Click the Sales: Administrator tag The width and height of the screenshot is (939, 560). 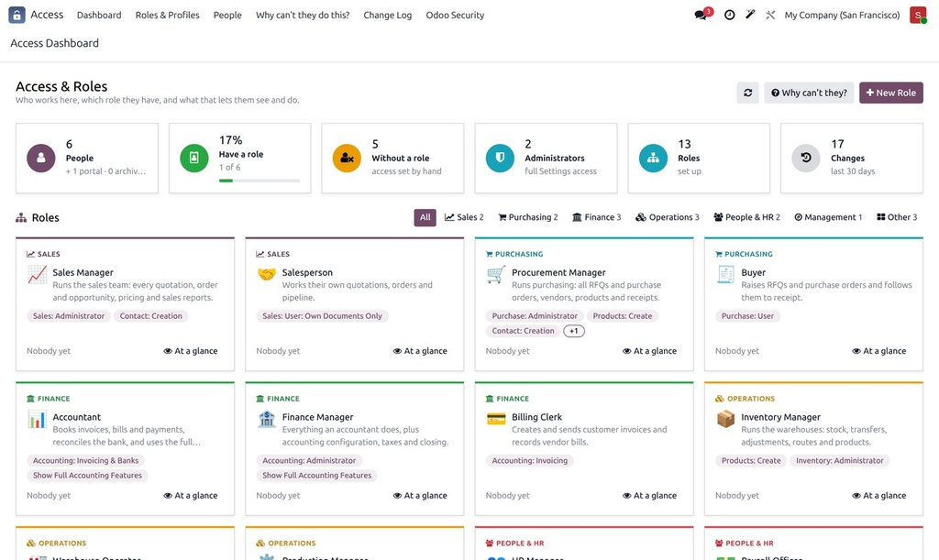pos(68,316)
